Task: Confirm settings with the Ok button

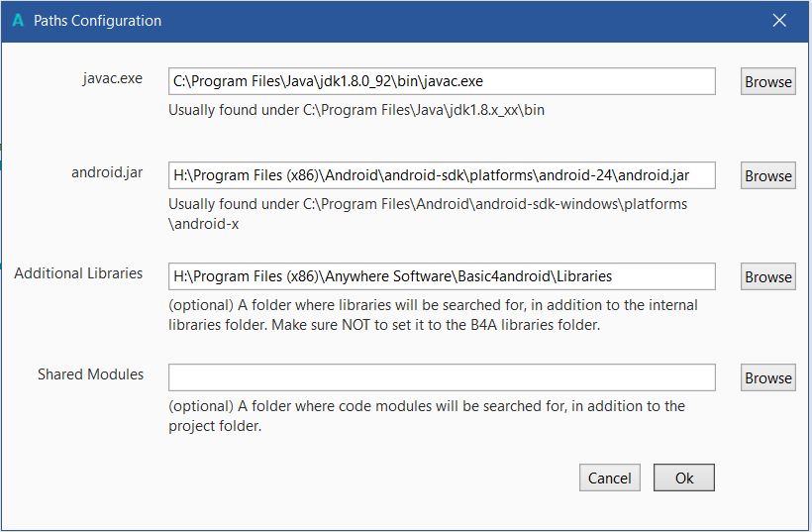Action: point(684,478)
